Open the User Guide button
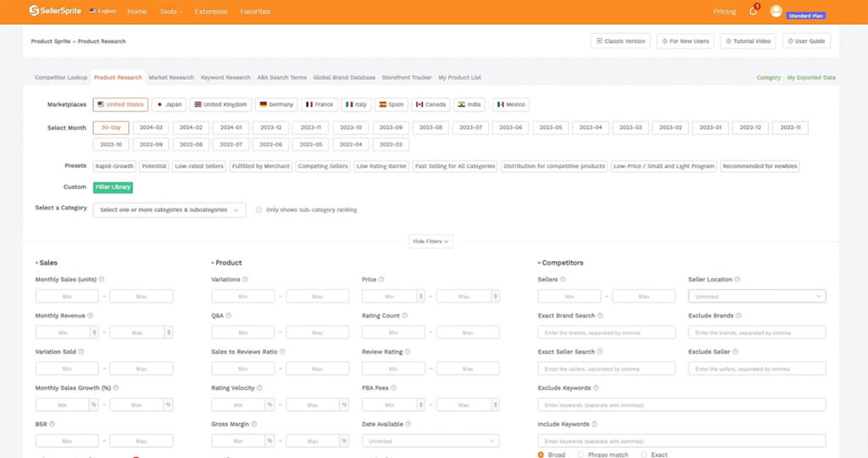The image size is (868, 458). [807, 41]
